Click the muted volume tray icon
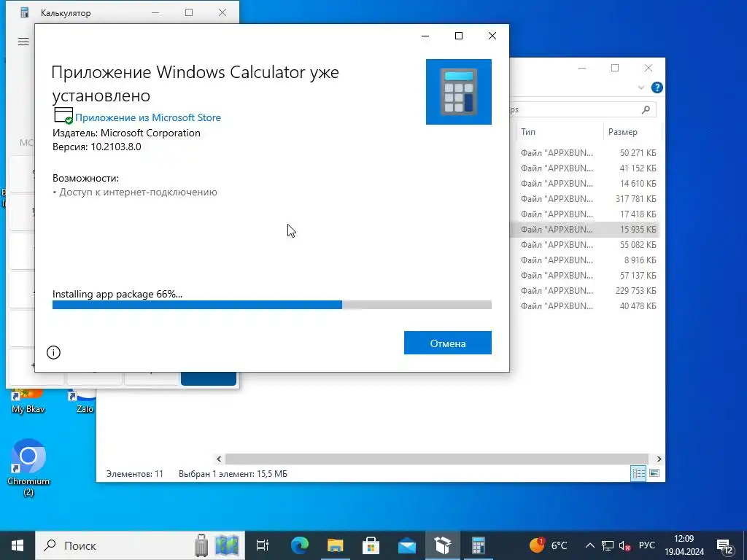Screen dimensions: 747x560 click(x=624, y=545)
